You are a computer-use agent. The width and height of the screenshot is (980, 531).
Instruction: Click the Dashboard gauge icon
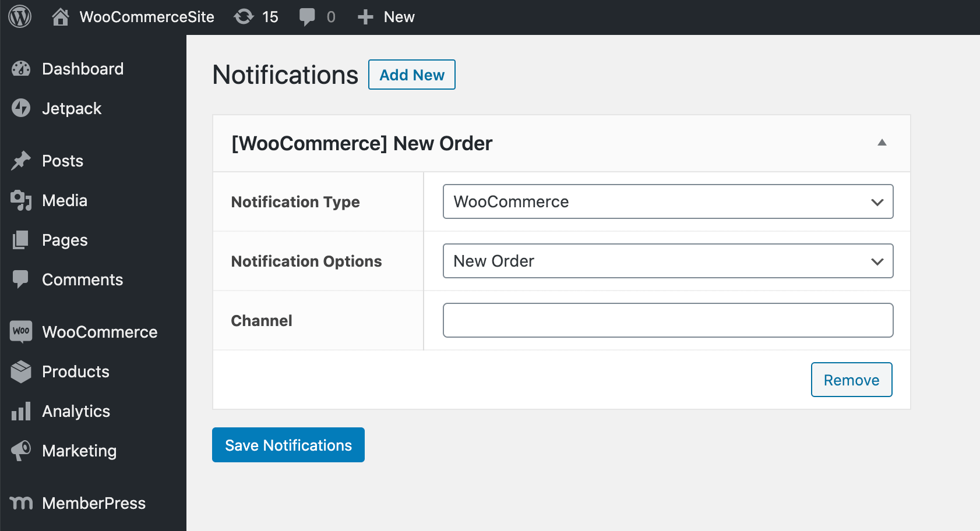[x=21, y=69]
